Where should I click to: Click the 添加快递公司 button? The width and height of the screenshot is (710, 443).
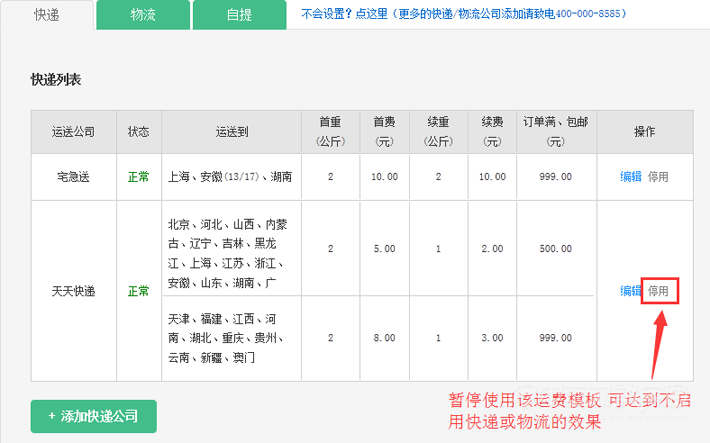[94, 416]
